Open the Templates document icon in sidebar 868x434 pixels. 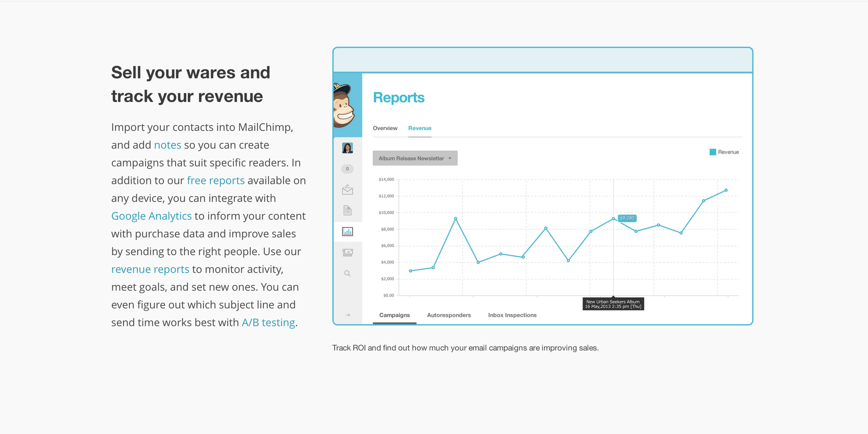click(348, 210)
